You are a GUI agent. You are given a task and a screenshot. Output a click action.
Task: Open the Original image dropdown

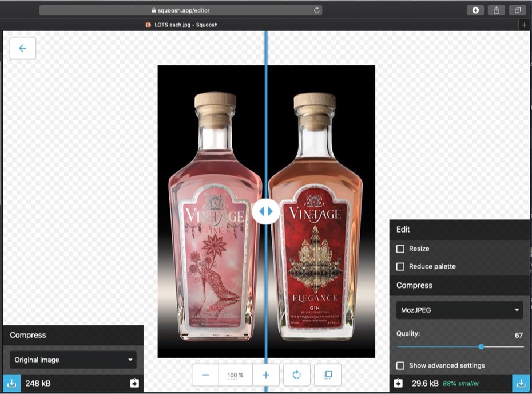coord(73,360)
